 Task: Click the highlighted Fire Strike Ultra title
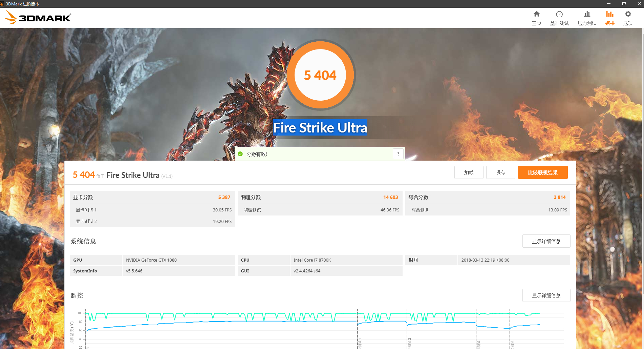click(x=320, y=128)
